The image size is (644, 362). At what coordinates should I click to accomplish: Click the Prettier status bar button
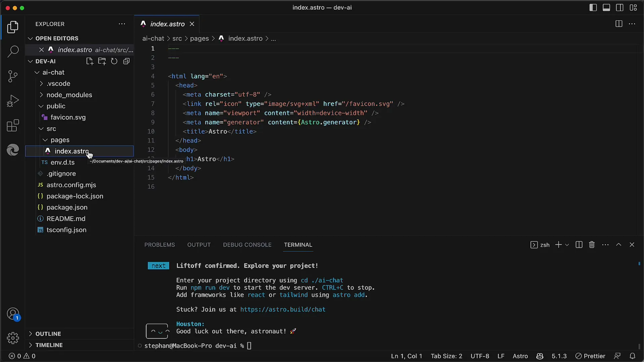coord(590,356)
